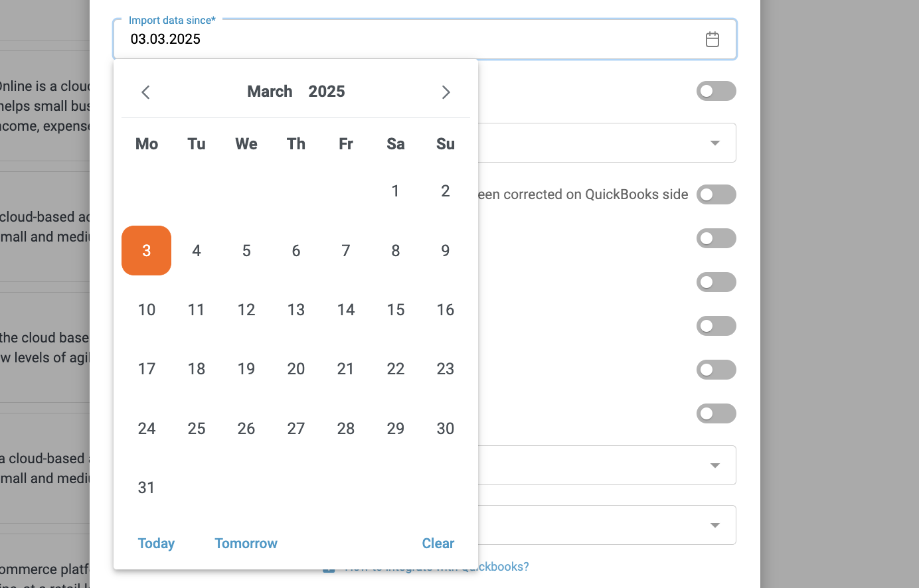Clear the selected date
This screenshot has height=588, width=919.
[438, 543]
